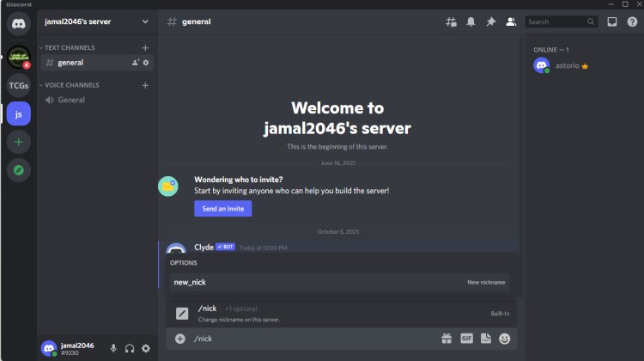Open the emoji picker
644x361 pixels.
505,339
